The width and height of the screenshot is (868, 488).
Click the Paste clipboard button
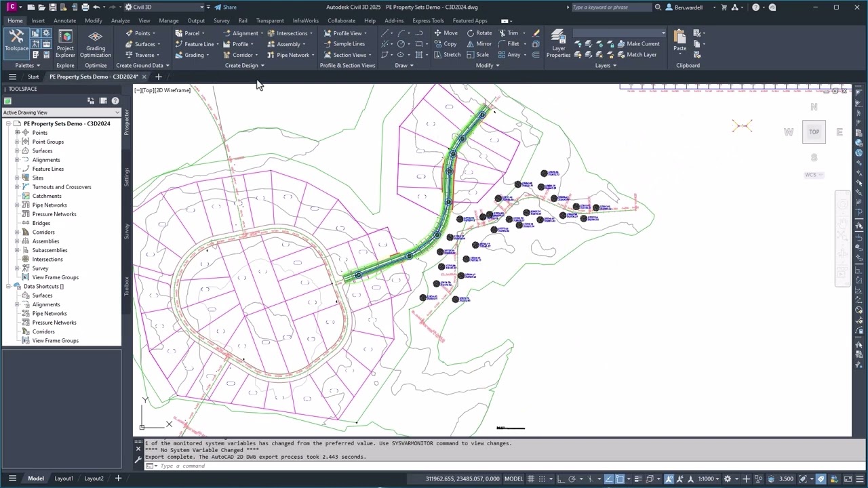679,41
